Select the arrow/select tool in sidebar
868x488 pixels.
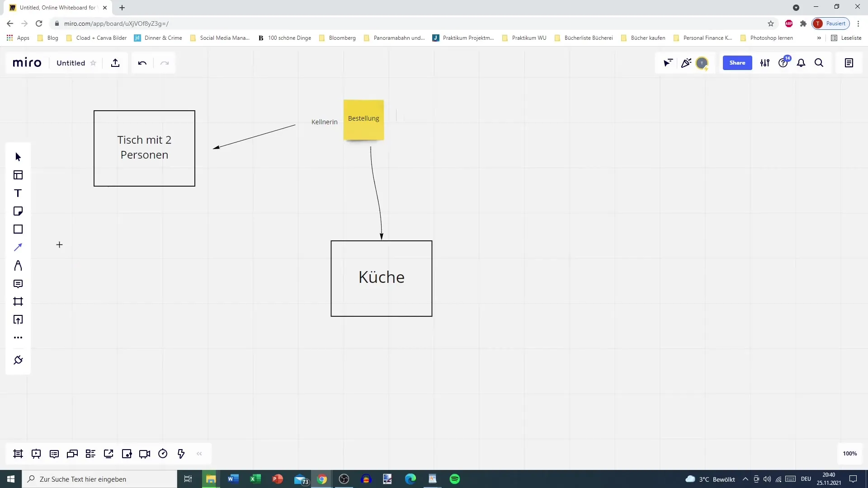click(x=18, y=156)
